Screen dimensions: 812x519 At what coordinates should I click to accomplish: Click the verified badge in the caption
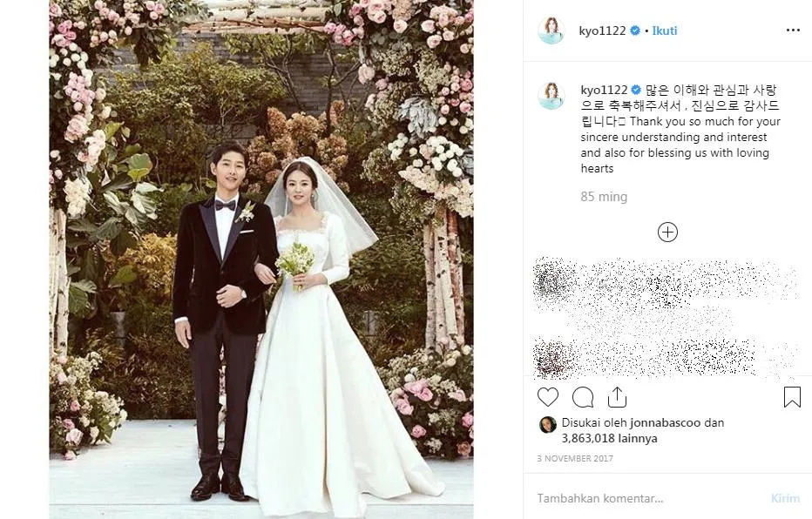(x=636, y=90)
